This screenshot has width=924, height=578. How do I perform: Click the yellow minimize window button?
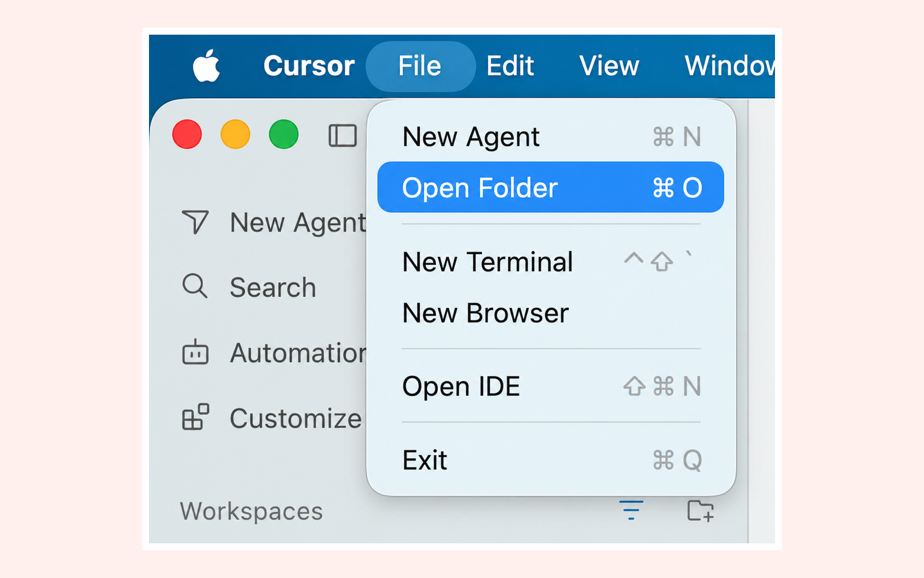(236, 134)
